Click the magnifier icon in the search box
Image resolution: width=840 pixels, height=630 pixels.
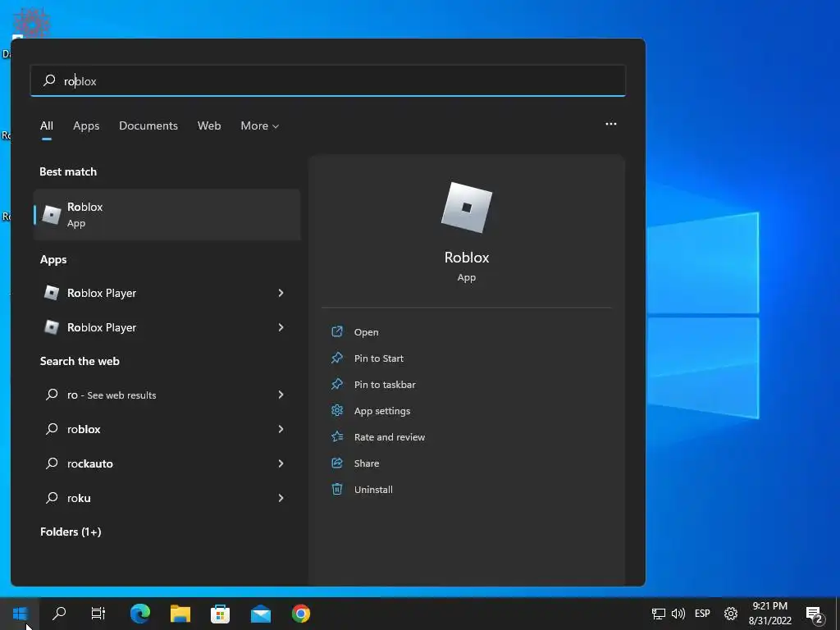(49, 80)
